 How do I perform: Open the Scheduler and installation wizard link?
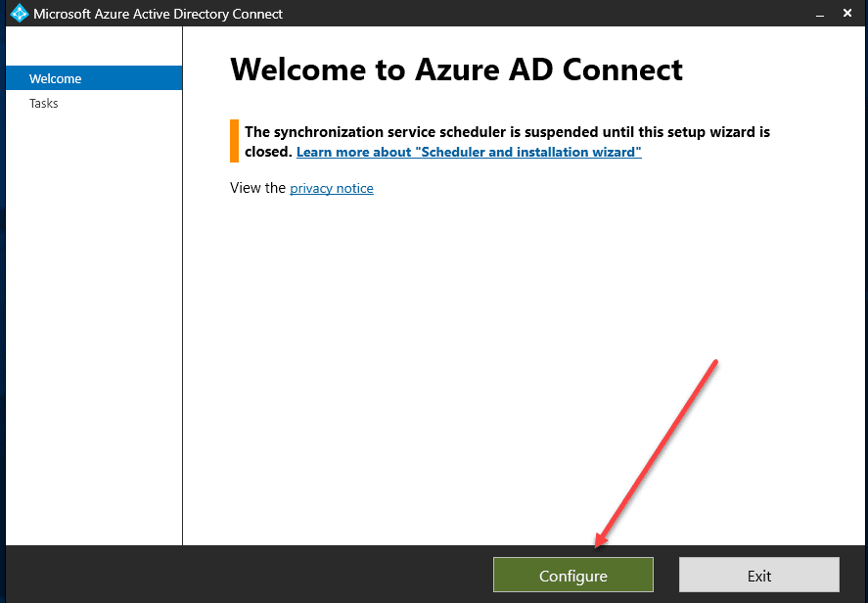point(469,152)
